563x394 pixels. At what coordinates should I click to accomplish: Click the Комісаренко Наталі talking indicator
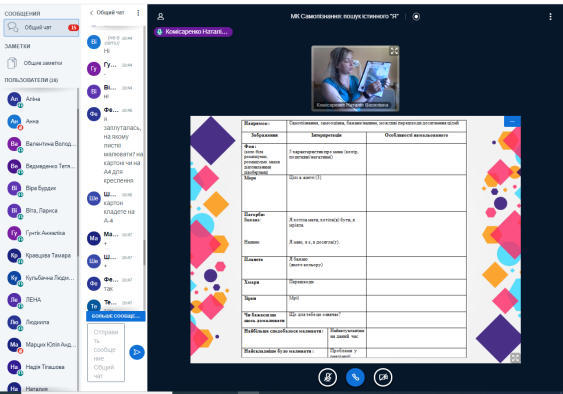pyautogui.click(x=193, y=32)
